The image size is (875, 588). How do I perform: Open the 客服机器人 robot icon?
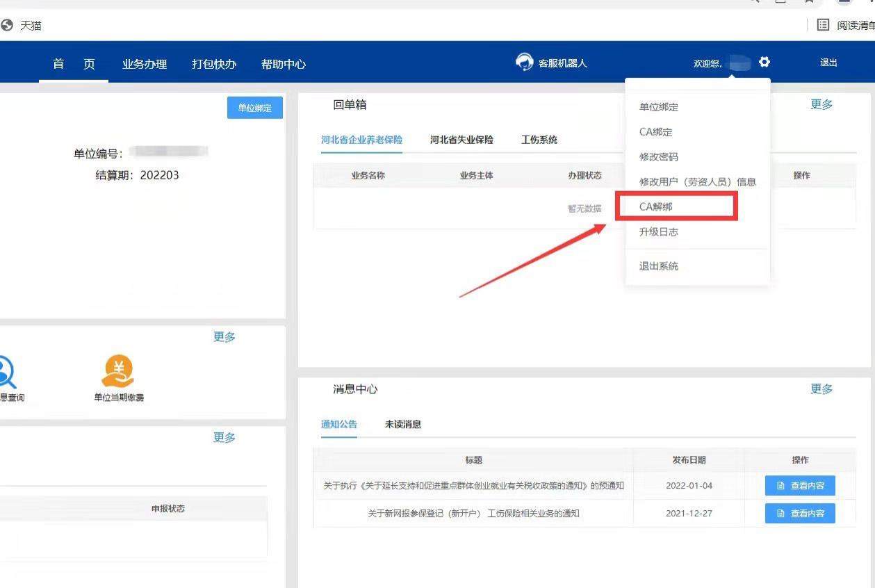pyautogui.click(x=524, y=63)
